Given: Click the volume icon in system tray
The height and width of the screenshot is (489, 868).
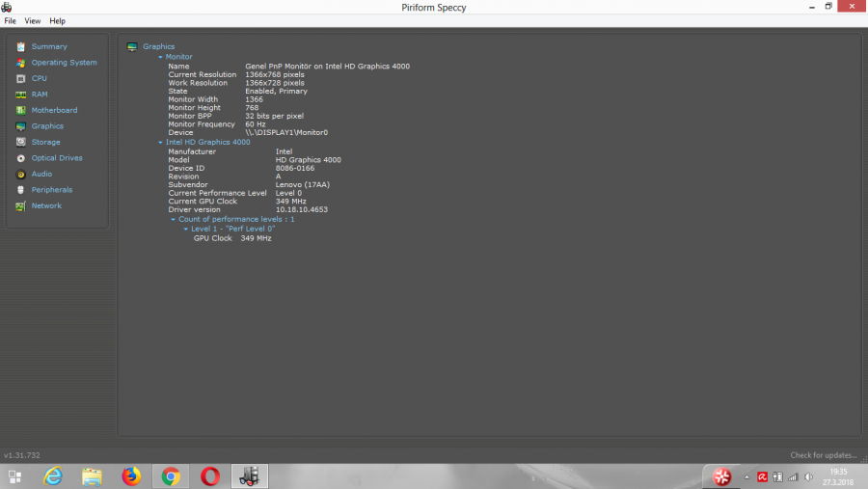Looking at the screenshot, I should coord(808,476).
